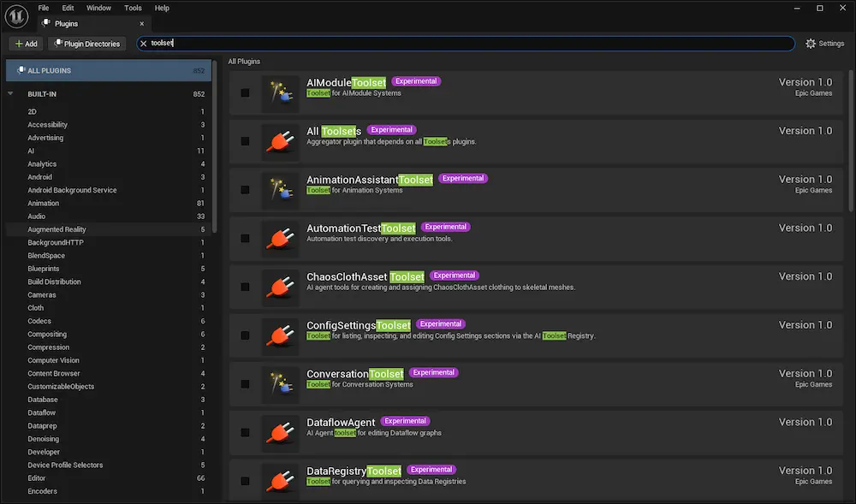This screenshot has width=856, height=504.
Task: Select the Blueprints category
Action: pyautogui.click(x=109, y=269)
